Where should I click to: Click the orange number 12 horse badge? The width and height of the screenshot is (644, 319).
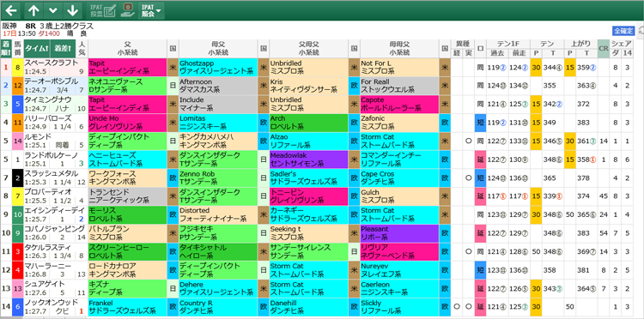(18, 86)
